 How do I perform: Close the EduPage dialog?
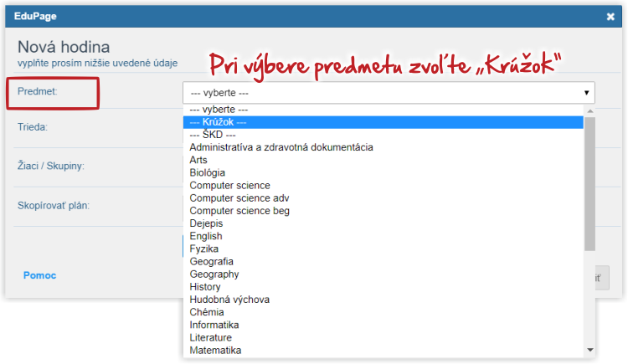tap(610, 17)
